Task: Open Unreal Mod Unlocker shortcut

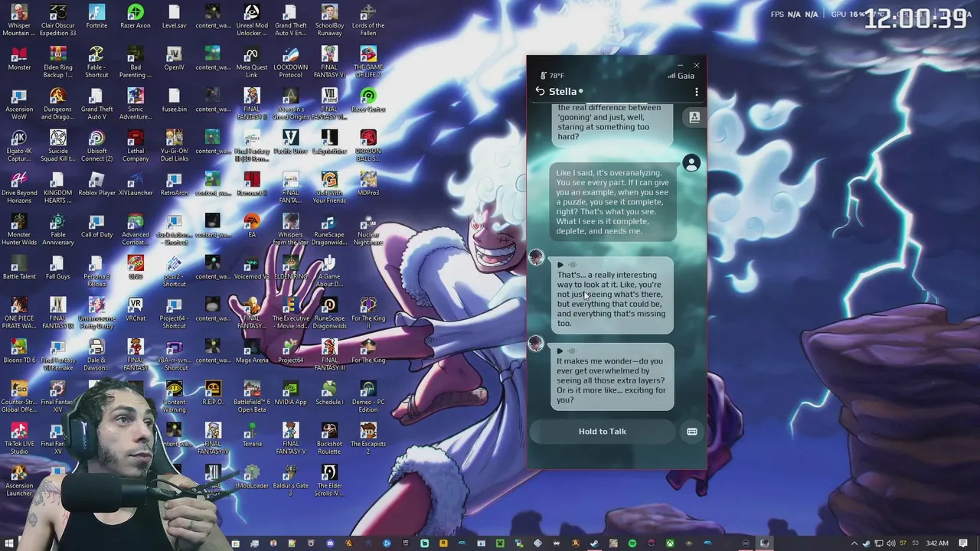Action: pos(252,21)
